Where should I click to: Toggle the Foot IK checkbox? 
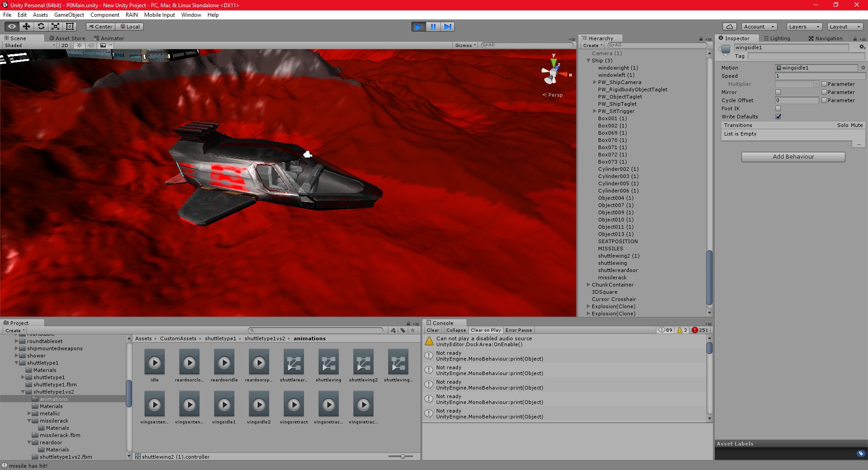pos(778,108)
